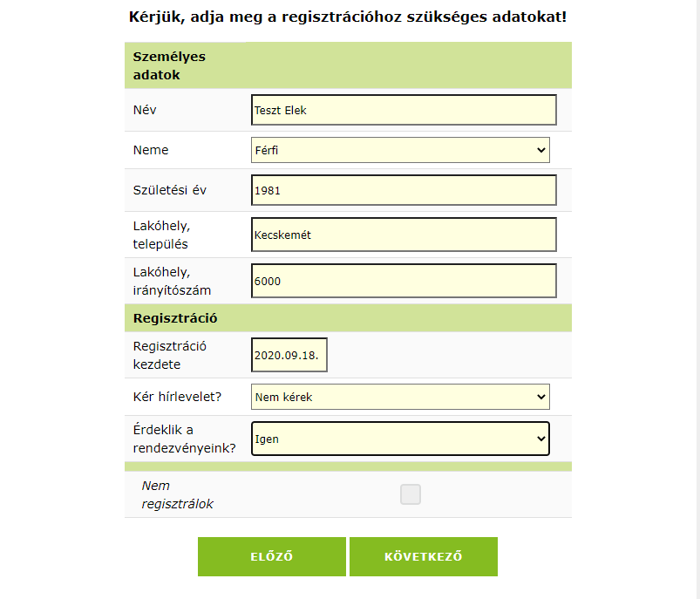This screenshot has height=599, width=700.
Task: Click the green Regisztráció section header
Action: click(175, 318)
